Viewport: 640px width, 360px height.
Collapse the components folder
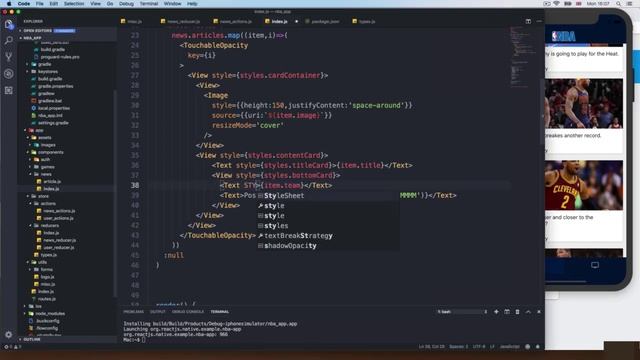pyautogui.click(x=51, y=152)
